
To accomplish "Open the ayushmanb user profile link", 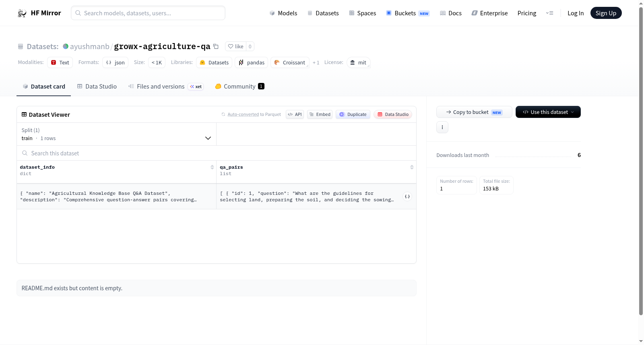I will (90, 46).
